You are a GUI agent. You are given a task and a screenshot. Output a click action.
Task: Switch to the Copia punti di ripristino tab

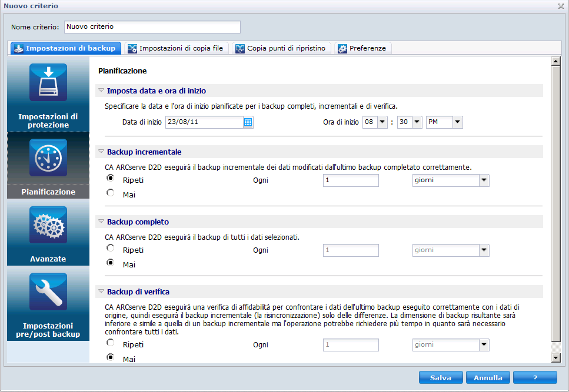tap(281, 49)
